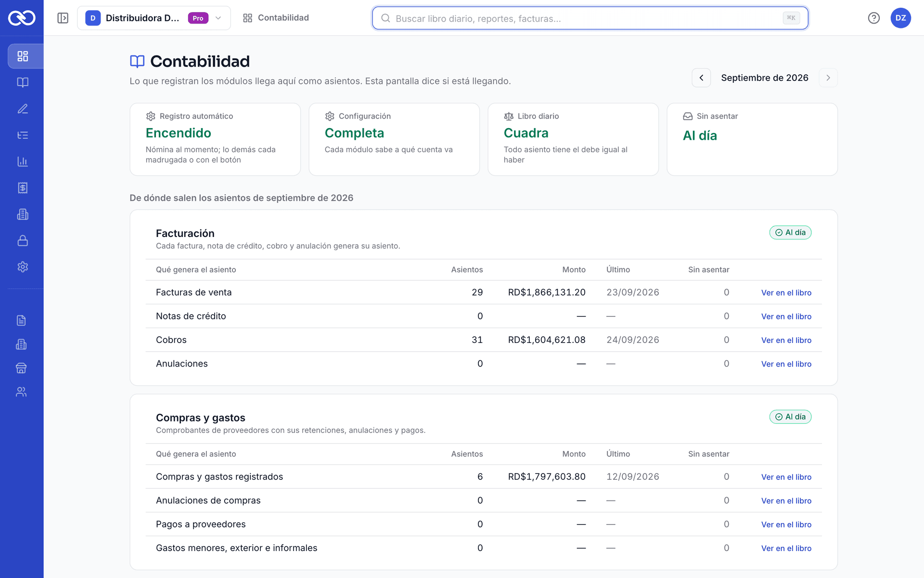Open the dashboard grid icon in the sidebar
Image resolution: width=924 pixels, height=578 pixels.
(x=23, y=56)
